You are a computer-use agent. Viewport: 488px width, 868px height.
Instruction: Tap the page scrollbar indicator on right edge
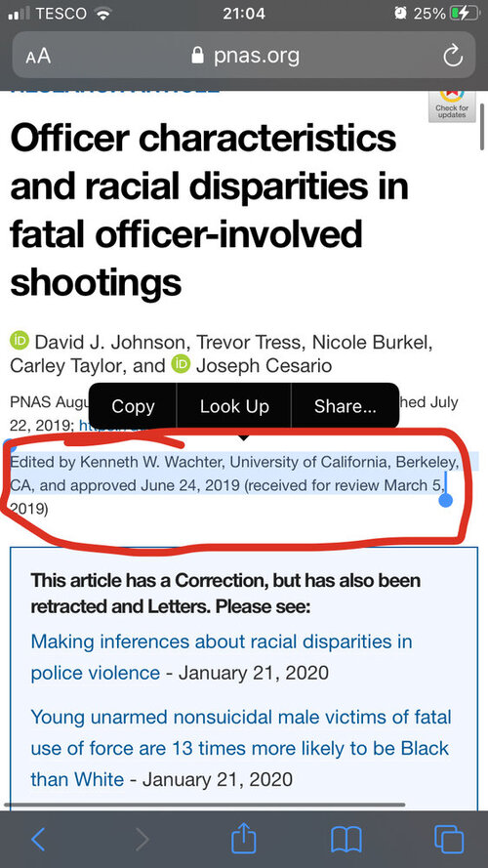click(483, 128)
